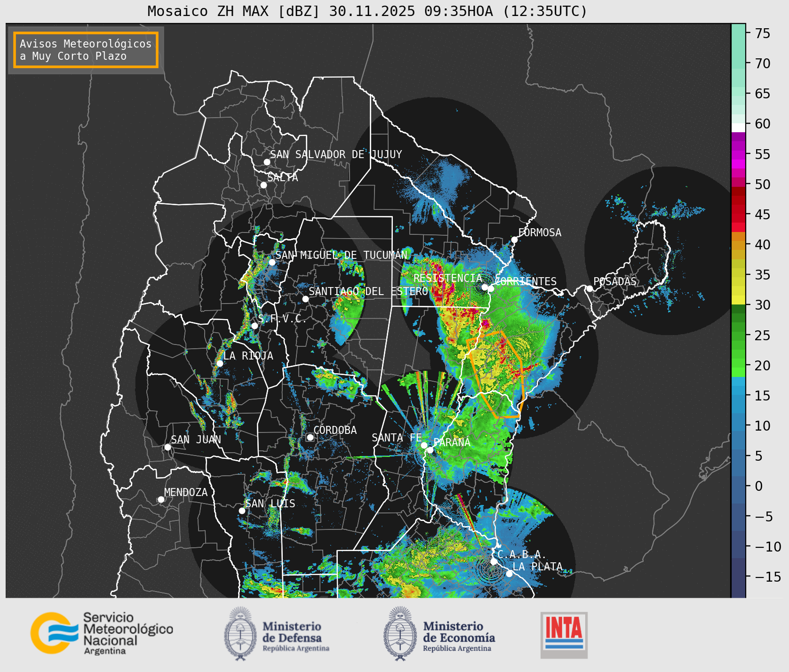Screen dimensions: 789x672
Task: Click the Salta city dot
Action: click(x=264, y=185)
